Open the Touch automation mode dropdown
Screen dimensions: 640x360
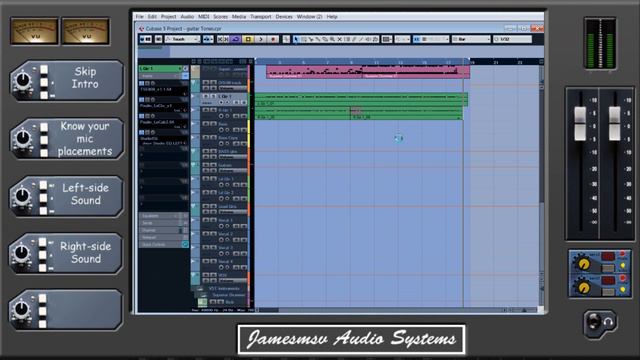(x=182, y=39)
